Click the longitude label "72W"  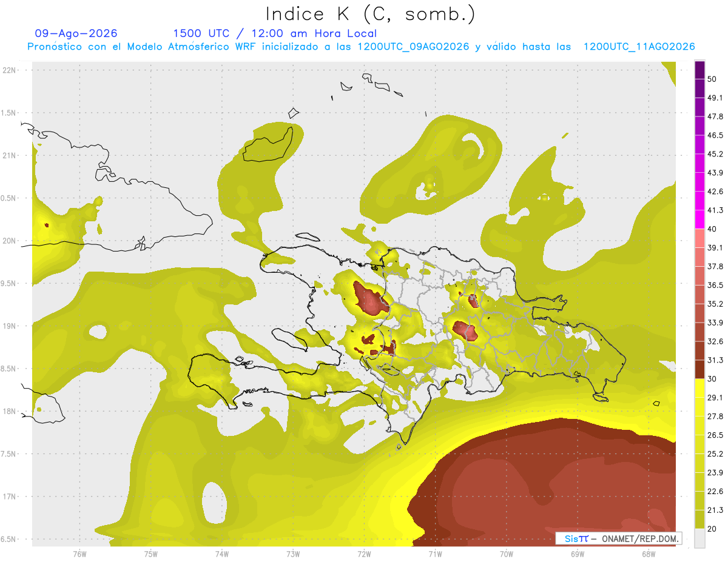pyautogui.click(x=364, y=554)
